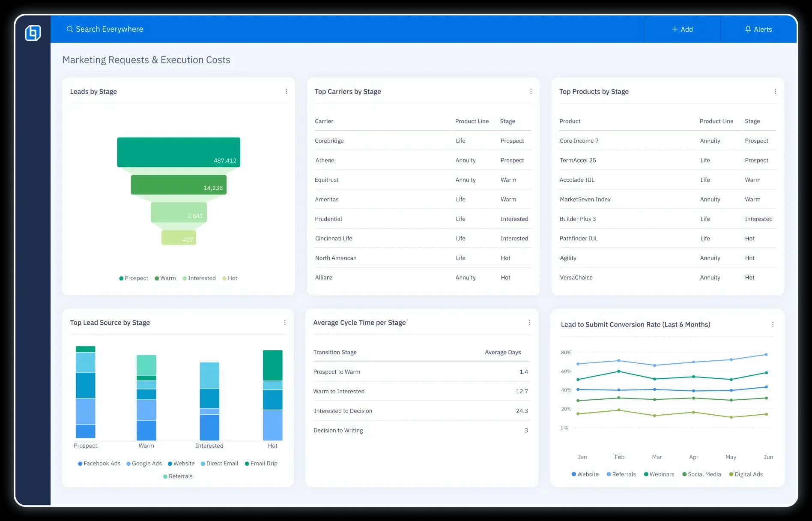This screenshot has width=812, height=521.
Task: Open the Top Products by Stage options menu
Action: tap(775, 91)
